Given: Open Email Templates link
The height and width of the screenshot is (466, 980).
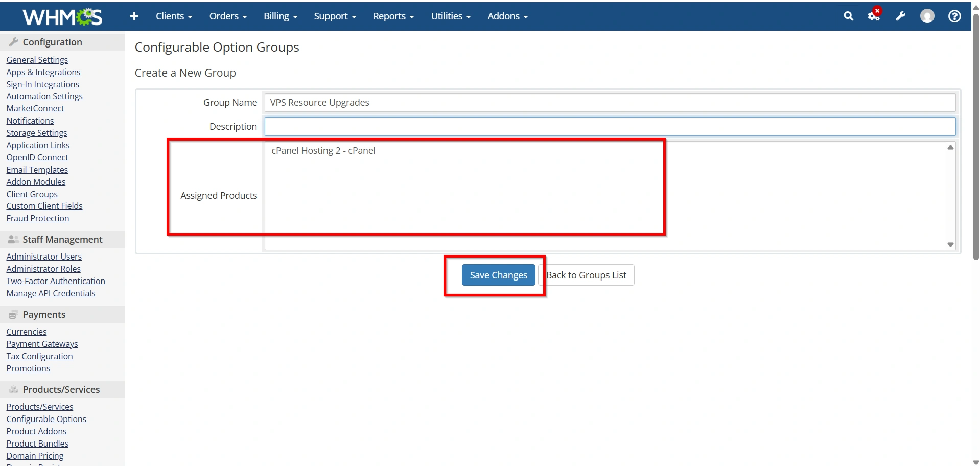Looking at the screenshot, I should (x=37, y=170).
